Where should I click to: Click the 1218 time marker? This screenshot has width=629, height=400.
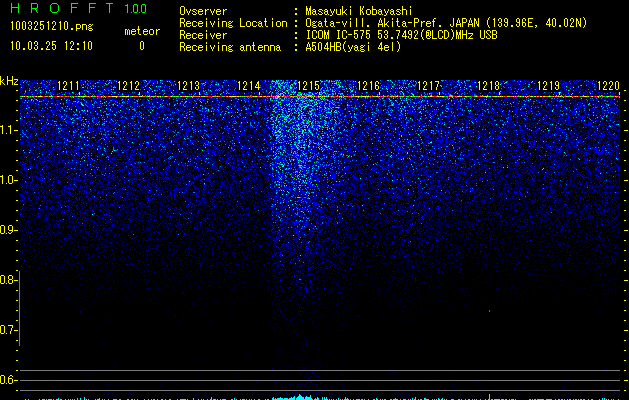pyautogui.click(x=489, y=86)
